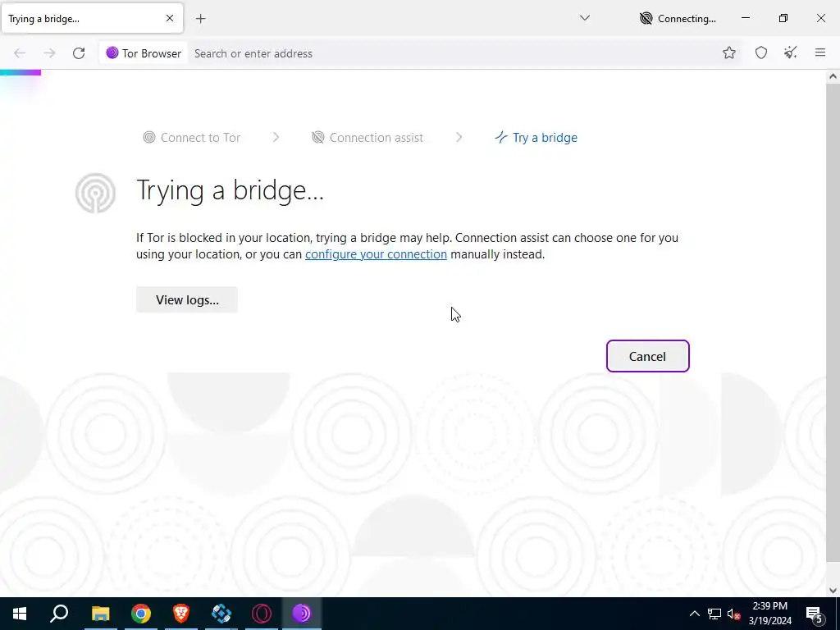Click the muted volume tray icon

point(734,614)
